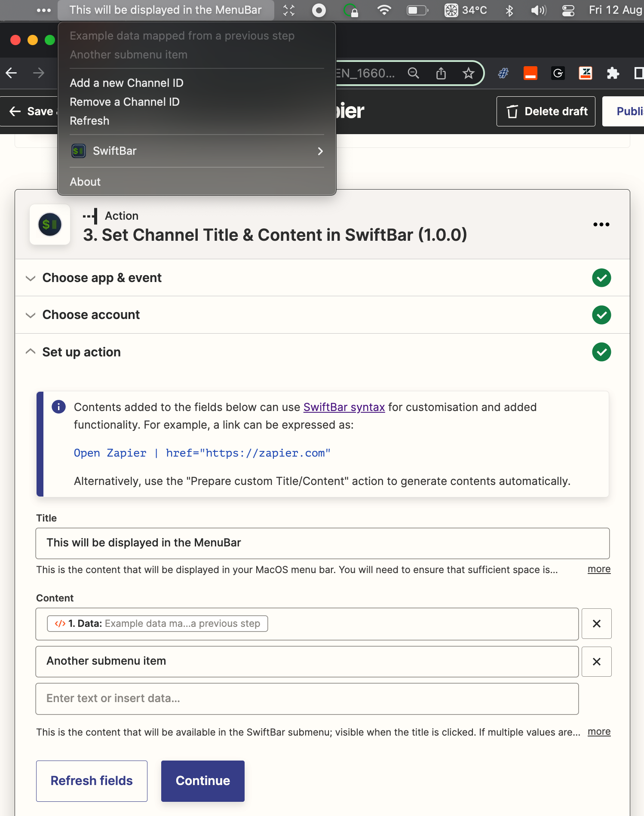644x816 pixels.
Task: Click the orange browser extension icon
Action: (531, 73)
